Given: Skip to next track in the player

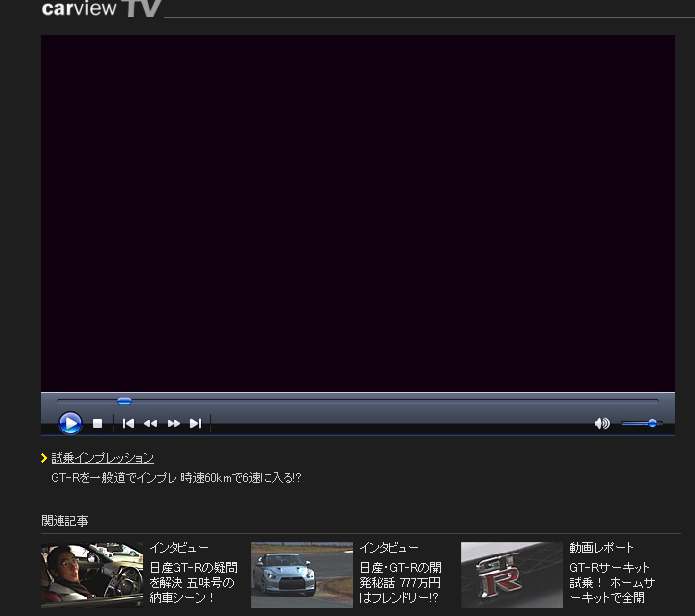Looking at the screenshot, I should (196, 424).
